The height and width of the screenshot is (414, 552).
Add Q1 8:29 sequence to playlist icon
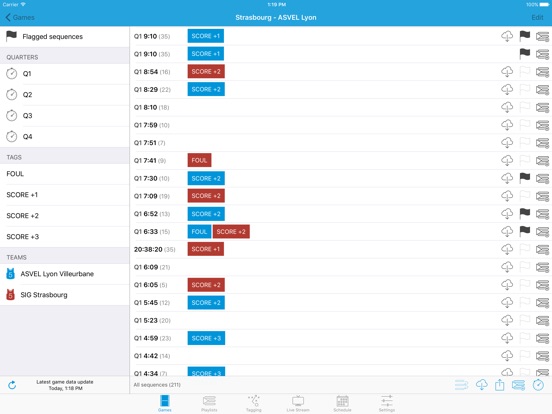coord(542,90)
